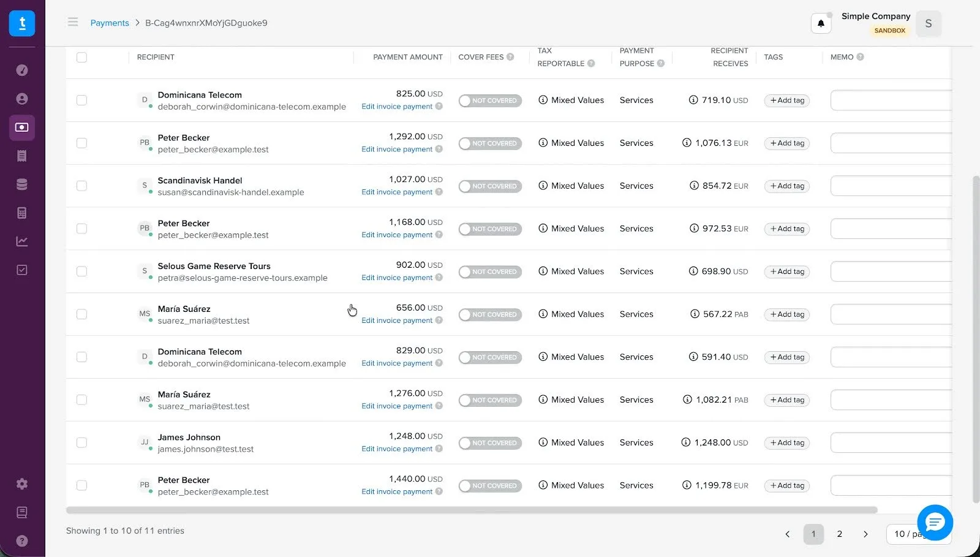This screenshot has height=557, width=980.
Task: Open the Recipients sidebar icon
Action: [x=21, y=99]
